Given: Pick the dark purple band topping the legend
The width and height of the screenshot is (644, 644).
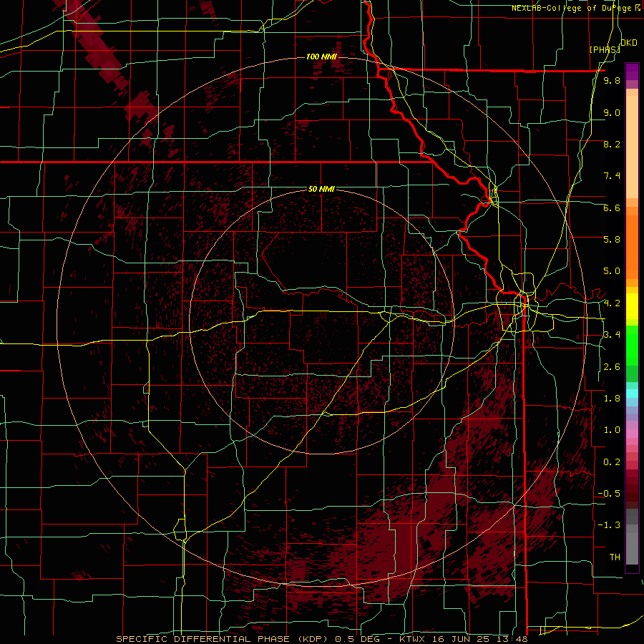Looking at the screenshot, I should tap(632, 72).
